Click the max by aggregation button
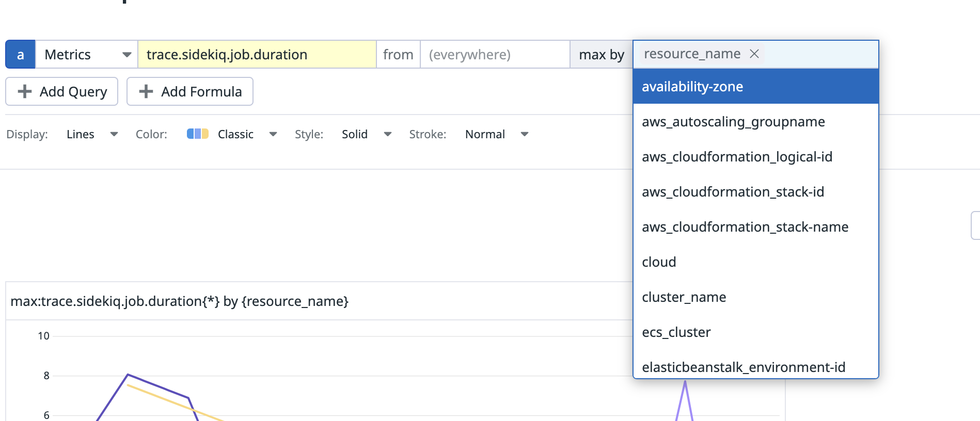This screenshot has height=421, width=980. click(602, 54)
